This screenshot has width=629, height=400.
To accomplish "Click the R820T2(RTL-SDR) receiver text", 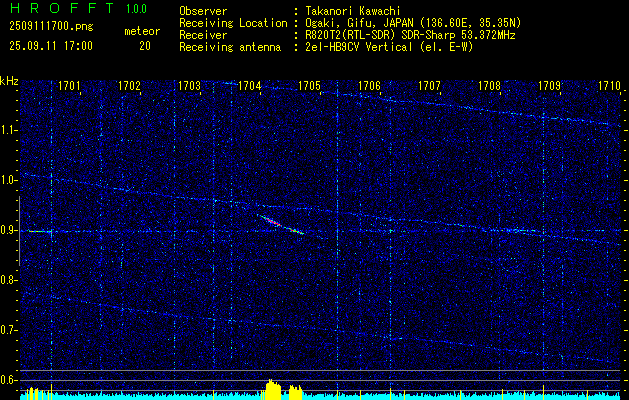I will click(410, 35).
